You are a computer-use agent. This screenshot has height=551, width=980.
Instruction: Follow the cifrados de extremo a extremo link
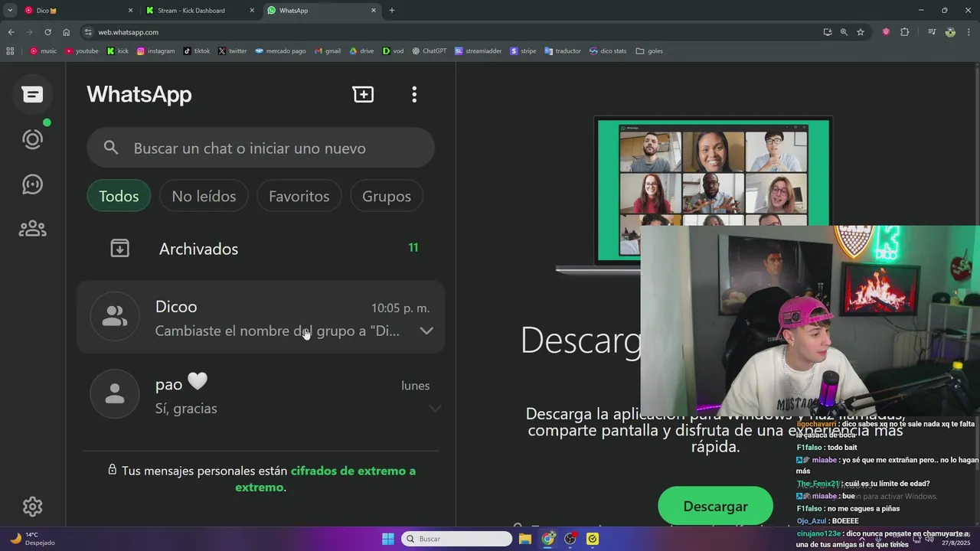(x=325, y=479)
